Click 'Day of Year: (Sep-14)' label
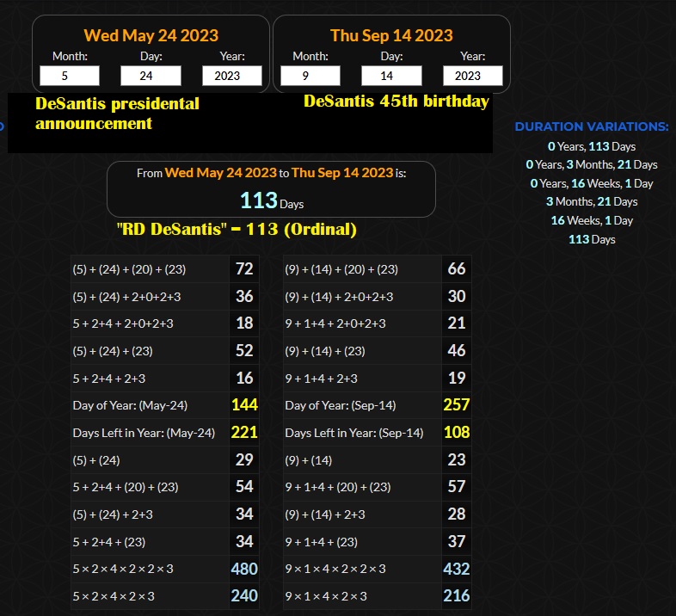Image resolution: width=676 pixels, height=616 pixels. pyautogui.click(x=341, y=405)
